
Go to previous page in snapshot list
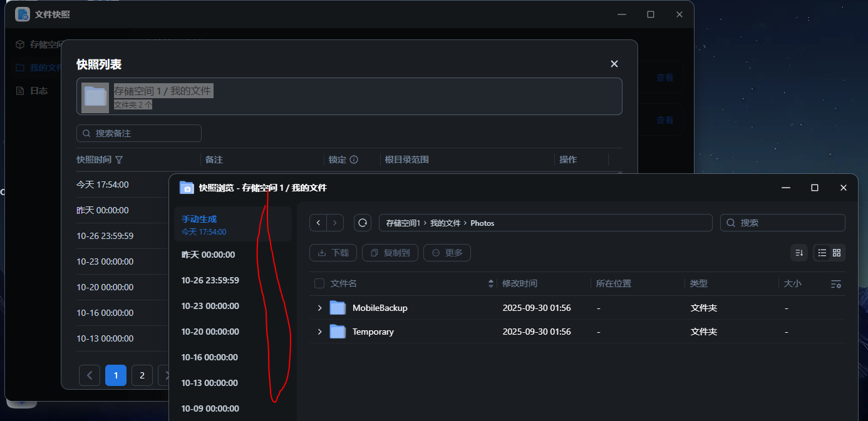tap(90, 375)
